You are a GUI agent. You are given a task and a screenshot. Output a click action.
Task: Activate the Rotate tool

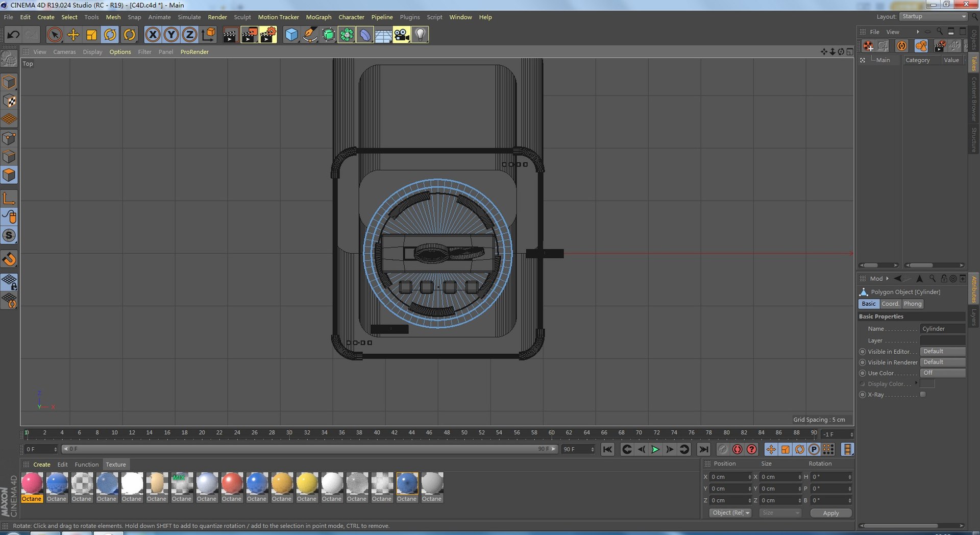coord(110,35)
